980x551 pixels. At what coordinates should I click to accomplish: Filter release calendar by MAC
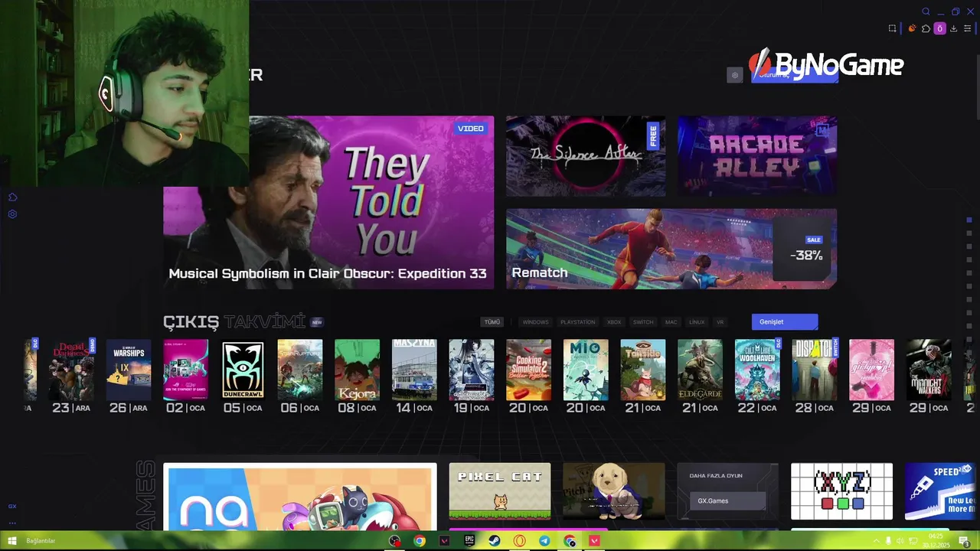[671, 322]
